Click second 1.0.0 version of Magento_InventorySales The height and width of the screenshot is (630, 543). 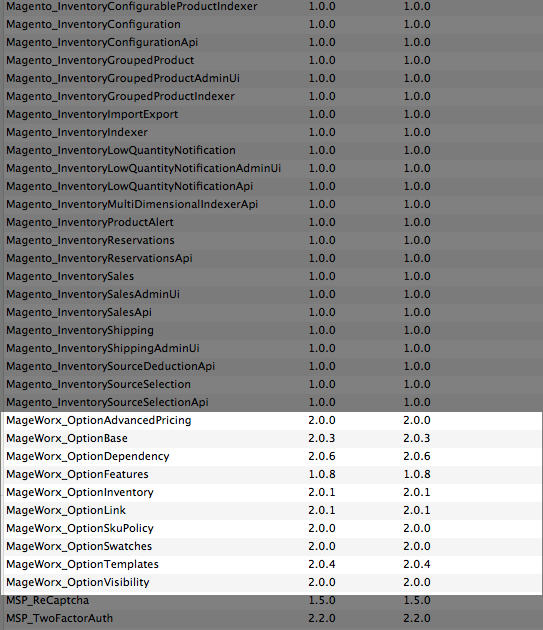pyautogui.click(x=417, y=276)
